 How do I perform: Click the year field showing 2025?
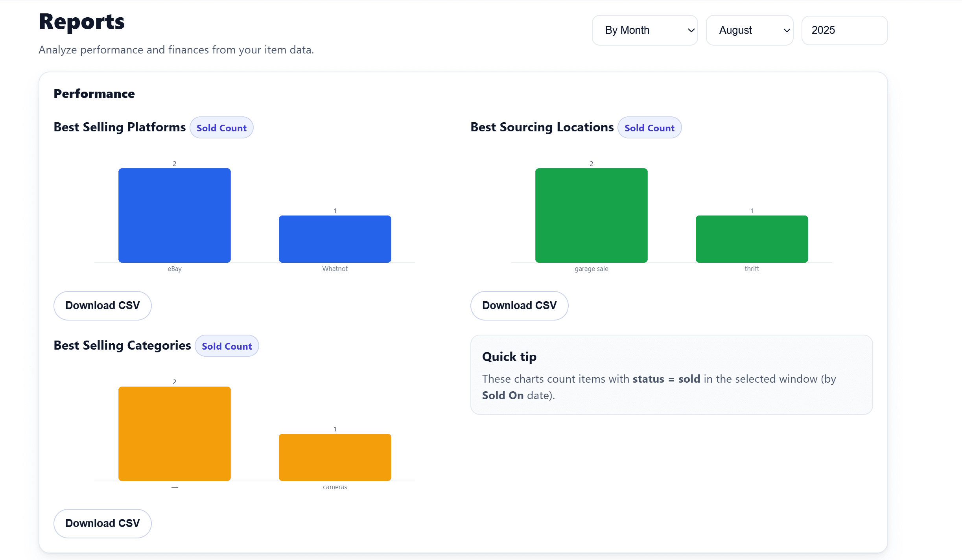(844, 30)
